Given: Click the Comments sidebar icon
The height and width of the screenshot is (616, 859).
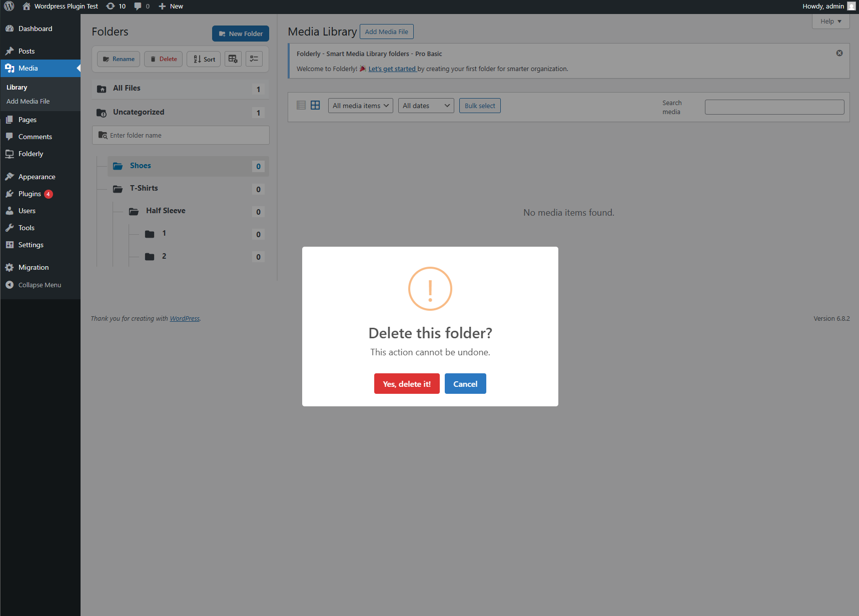Looking at the screenshot, I should coord(10,137).
